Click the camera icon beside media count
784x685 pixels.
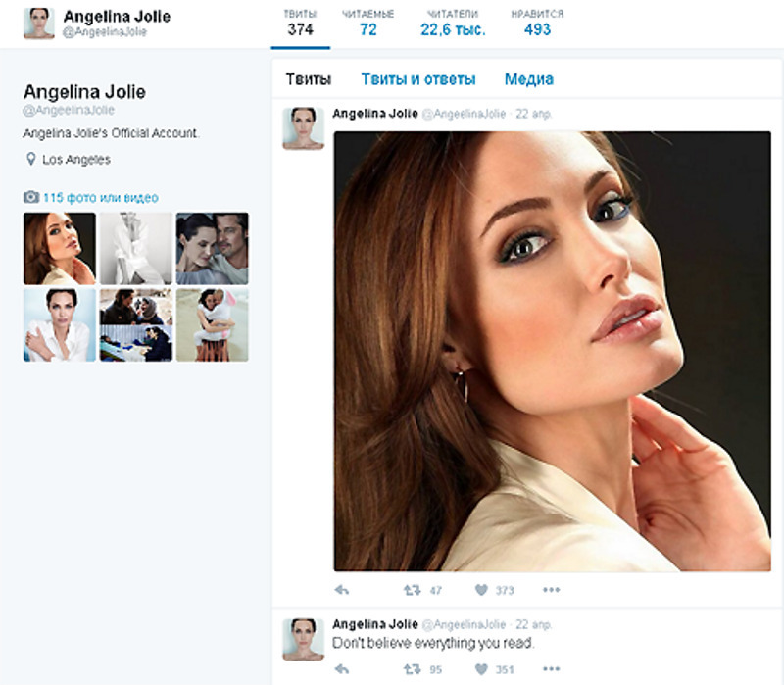click(30, 197)
